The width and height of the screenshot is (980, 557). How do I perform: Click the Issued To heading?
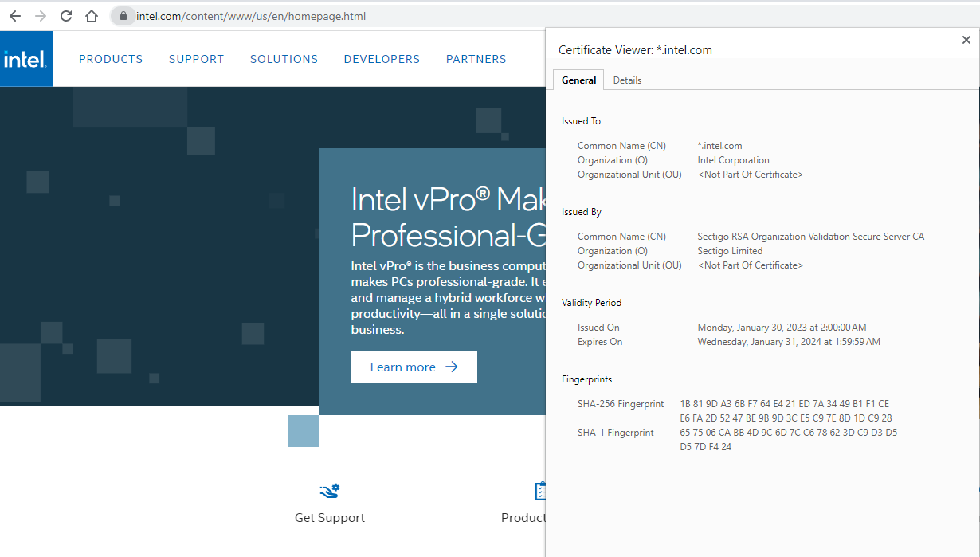click(582, 121)
